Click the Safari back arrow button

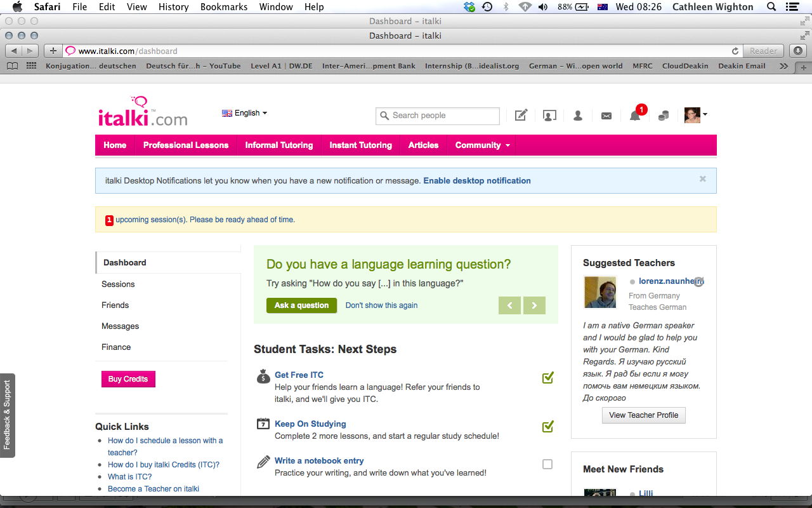click(14, 51)
